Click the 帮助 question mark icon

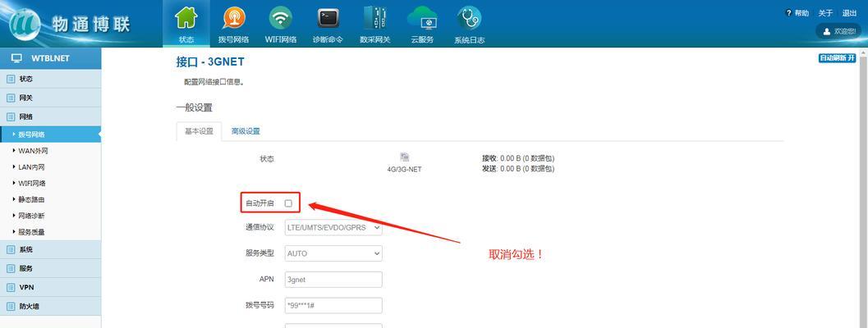click(x=788, y=13)
